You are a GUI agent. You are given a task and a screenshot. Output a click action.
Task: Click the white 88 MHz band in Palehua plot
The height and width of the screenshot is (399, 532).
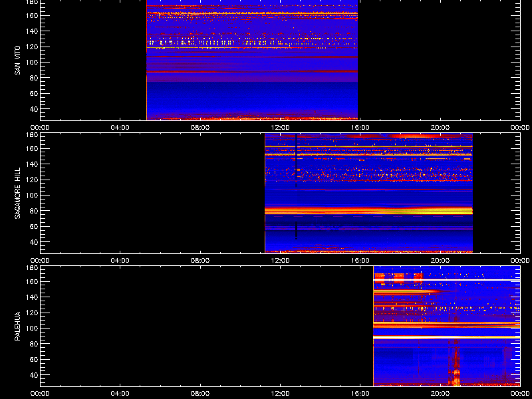pyautogui.click(x=446, y=337)
